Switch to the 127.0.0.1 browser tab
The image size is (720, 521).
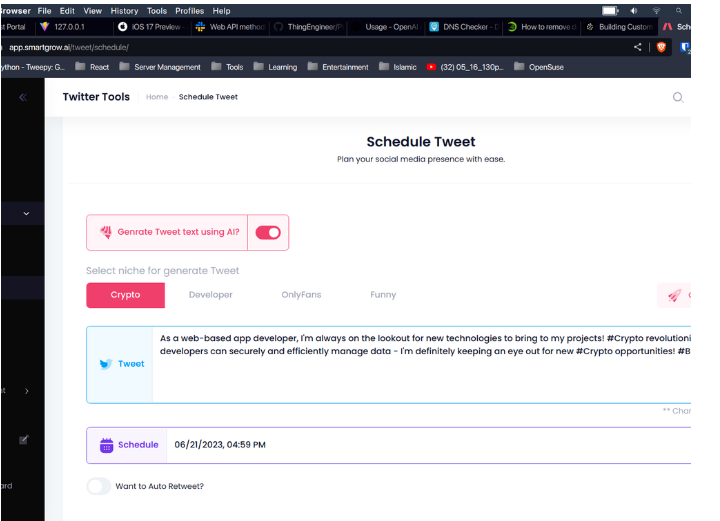point(73,27)
